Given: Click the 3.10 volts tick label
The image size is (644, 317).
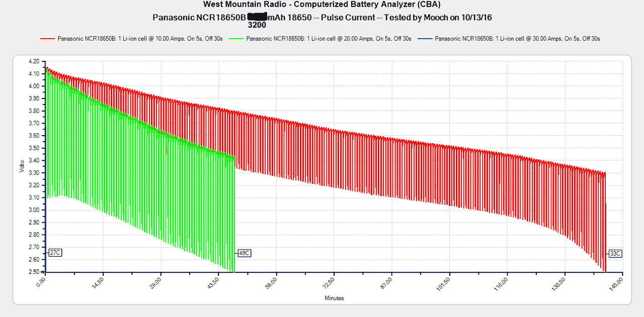Looking at the screenshot, I should pos(34,198).
